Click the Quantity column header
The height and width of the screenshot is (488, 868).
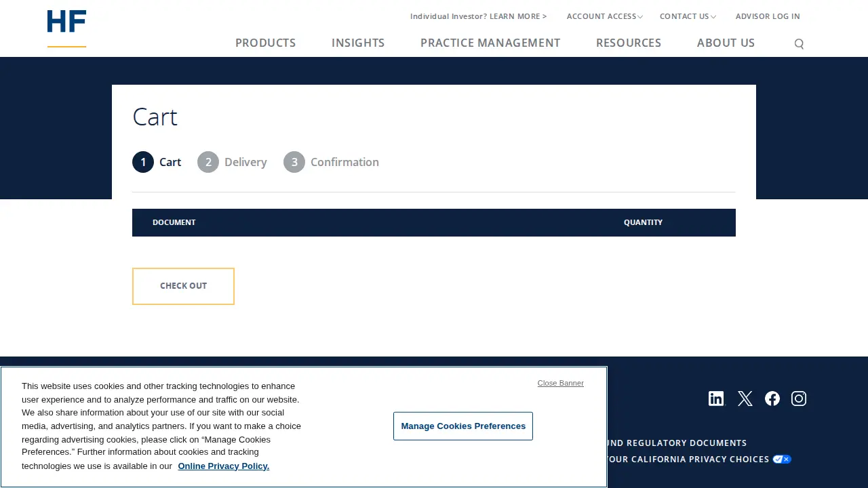(x=644, y=222)
